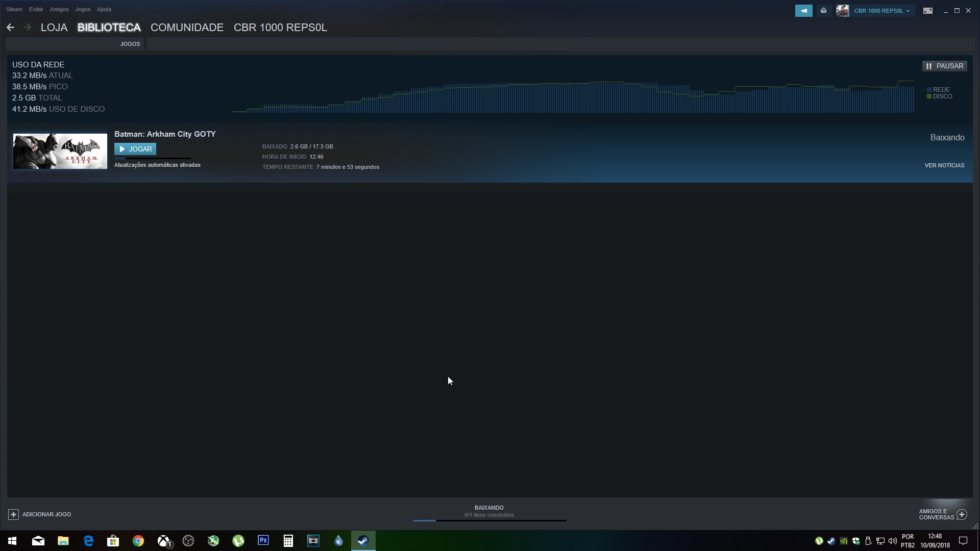Open uTorrent from the taskbar
The height and width of the screenshot is (551, 980).
click(238, 541)
